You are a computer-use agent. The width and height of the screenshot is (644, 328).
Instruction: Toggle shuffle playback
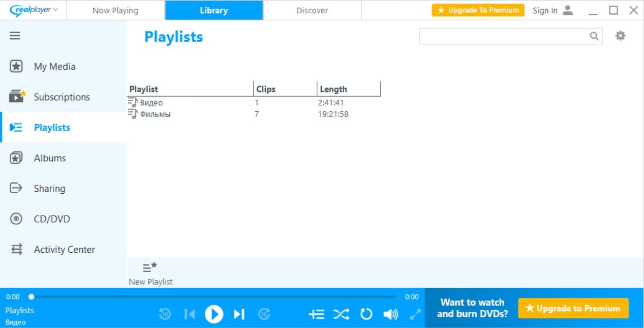(x=341, y=314)
